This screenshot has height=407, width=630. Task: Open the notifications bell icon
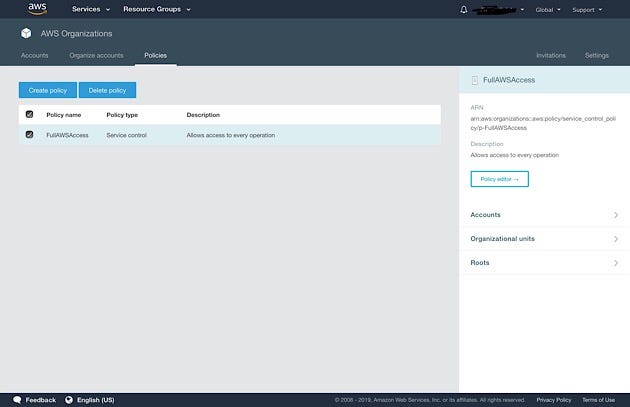[x=464, y=9]
